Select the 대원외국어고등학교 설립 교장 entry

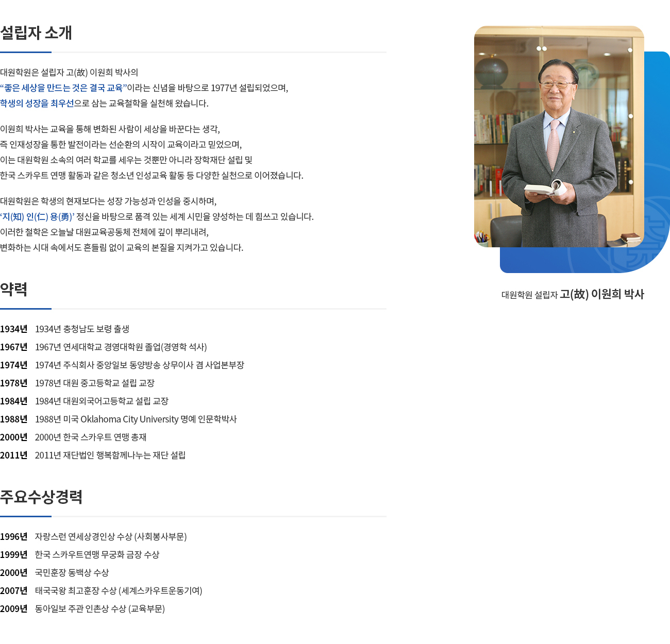(102, 401)
